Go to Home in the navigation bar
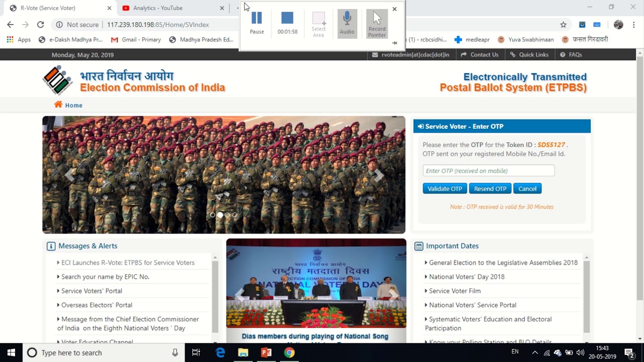644x362 pixels. pos(68,105)
